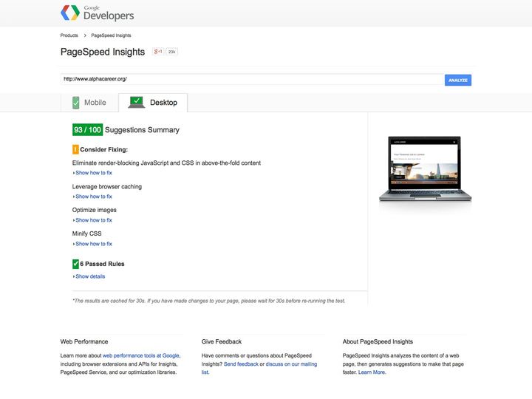Click the 93 / 100 score badge

point(87,130)
